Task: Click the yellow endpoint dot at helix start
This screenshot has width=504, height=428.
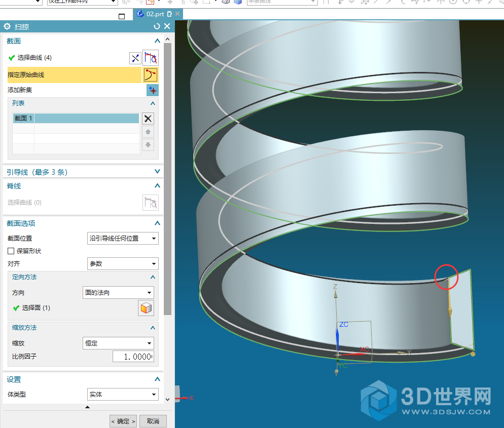Action: tap(473, 354)
